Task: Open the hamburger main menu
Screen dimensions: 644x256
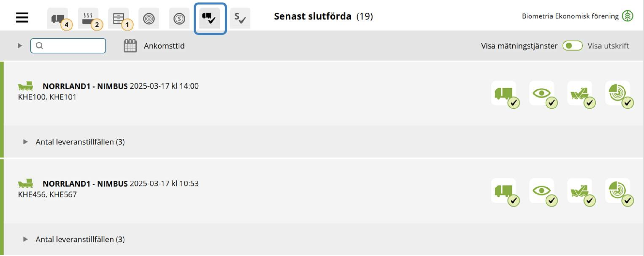Action: (x=22, y=17)
